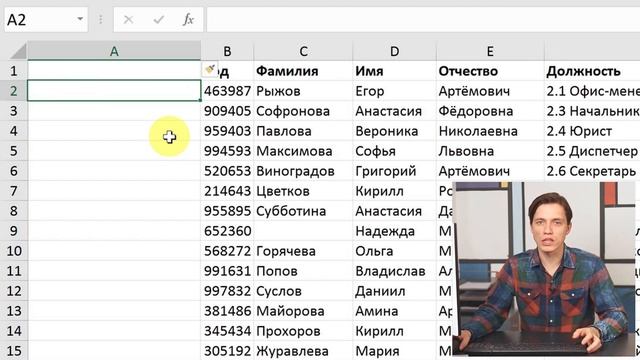Click surname cell Цветков
The height and width of the screenshot is (360, 640).
[x=303, y=191]
